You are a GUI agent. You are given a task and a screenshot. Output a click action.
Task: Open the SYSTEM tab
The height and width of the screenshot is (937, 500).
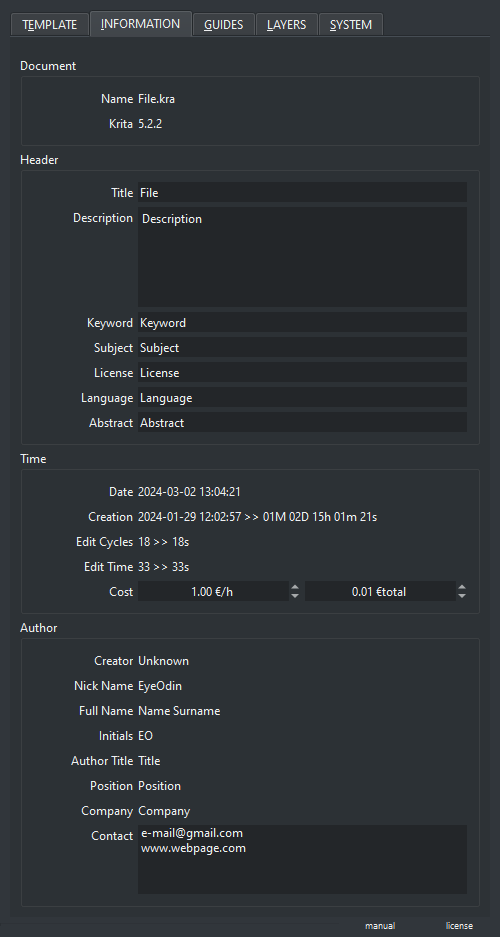(x=351, y=25)
